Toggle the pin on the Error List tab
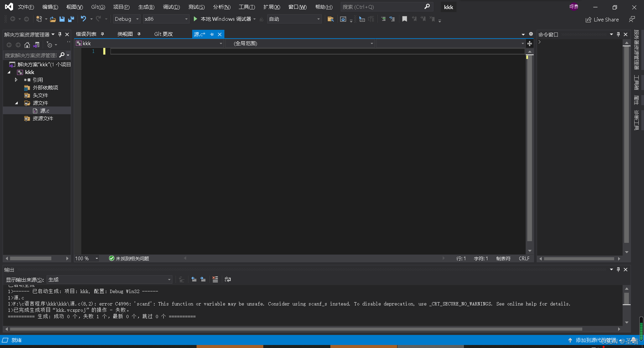 tap(102, 34)
